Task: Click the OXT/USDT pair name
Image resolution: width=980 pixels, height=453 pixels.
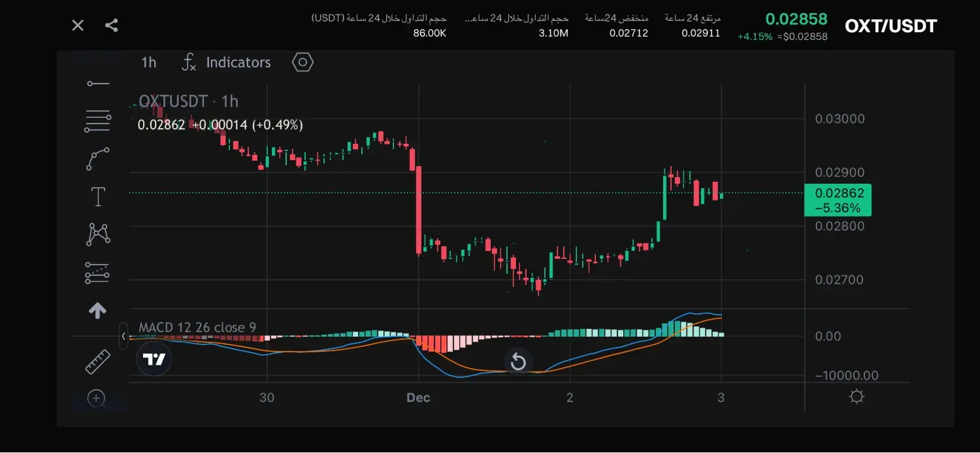Action: tap(891, 26)
